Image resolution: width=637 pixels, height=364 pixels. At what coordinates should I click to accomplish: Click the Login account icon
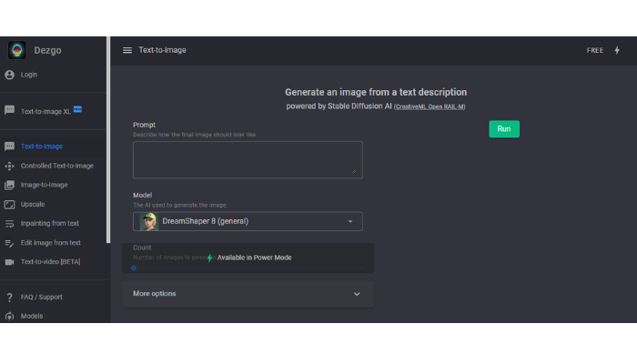click(9, 75)
